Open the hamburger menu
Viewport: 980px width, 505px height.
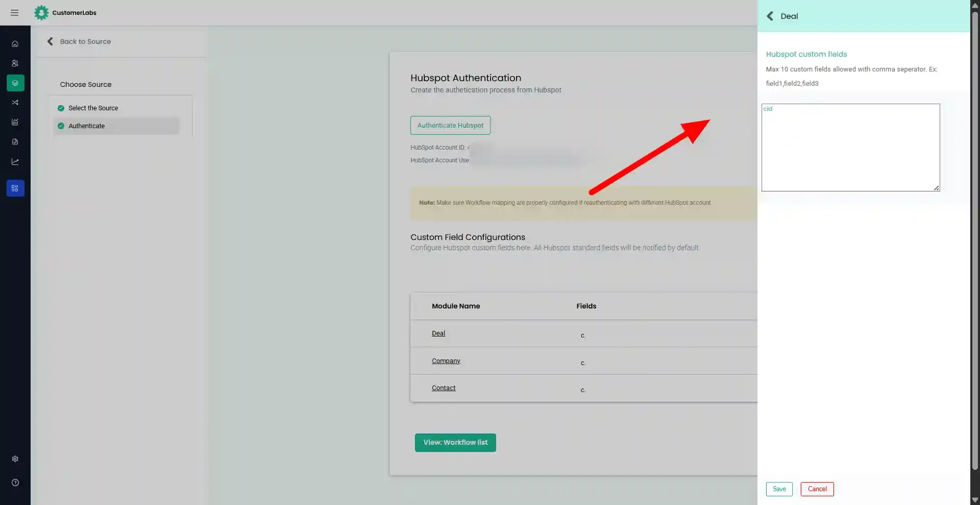[x=14, y=13]
